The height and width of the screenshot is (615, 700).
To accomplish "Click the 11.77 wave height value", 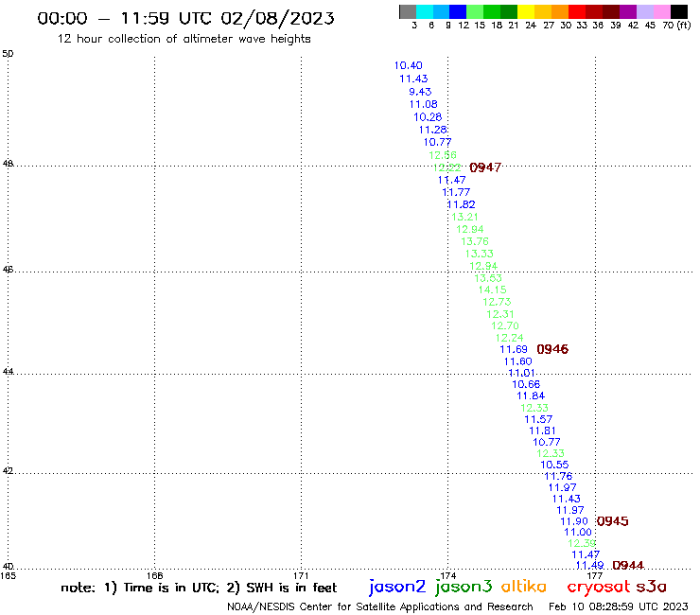I will (x=456, y=192).
